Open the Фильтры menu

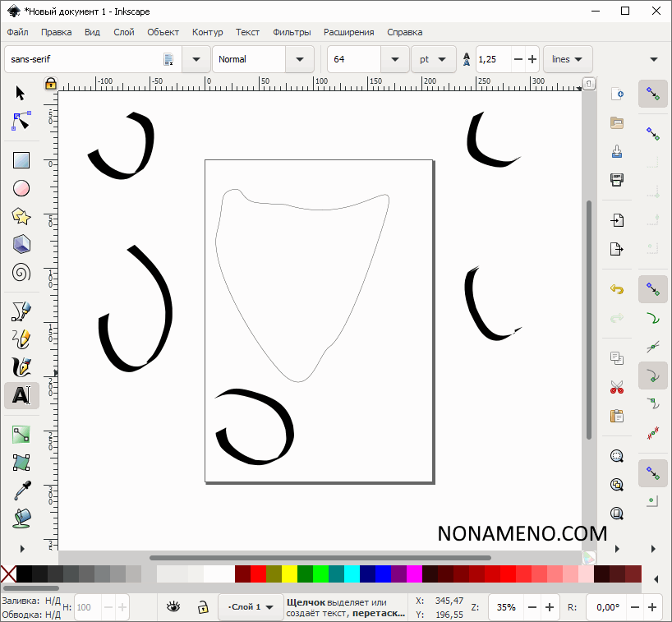pos(292,32)
